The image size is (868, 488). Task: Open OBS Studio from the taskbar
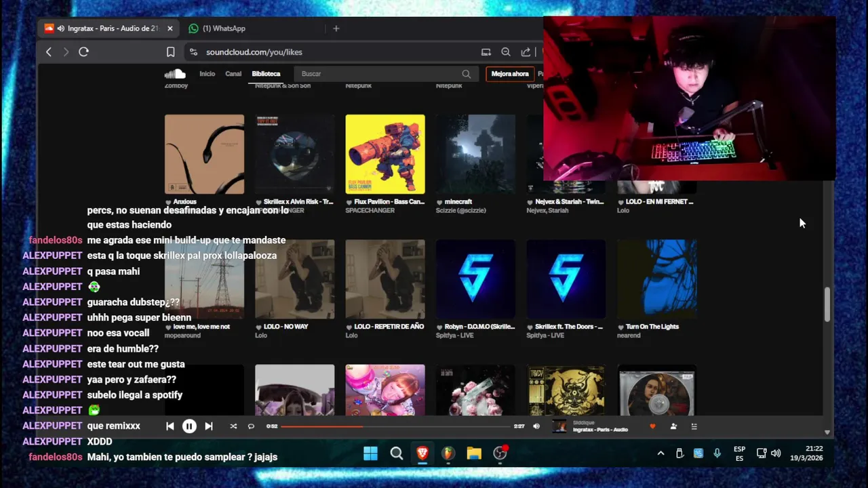pyautogui.click(x=500, y=453)
